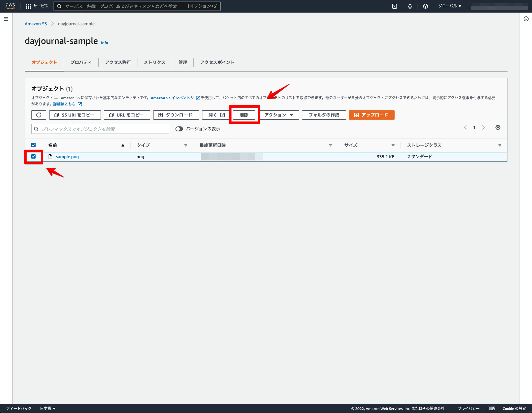Uncheck the sample.png row checkbox

pyautogui.click(x=33, y=156)
